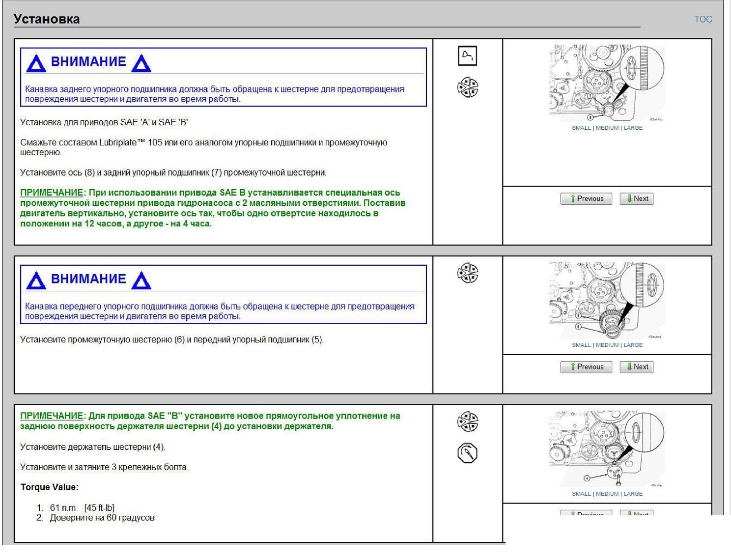The height and width of the screenshot is (560, 731).
Task: Click first ВНИМАНИЕ warning heading
Action: [x=88, y=62]
